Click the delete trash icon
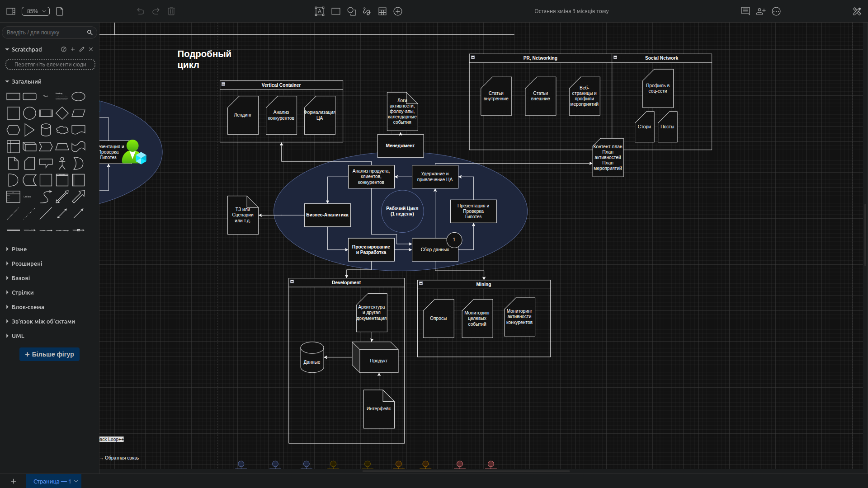The height and width of the screenshot is (488, 868). 171,11
